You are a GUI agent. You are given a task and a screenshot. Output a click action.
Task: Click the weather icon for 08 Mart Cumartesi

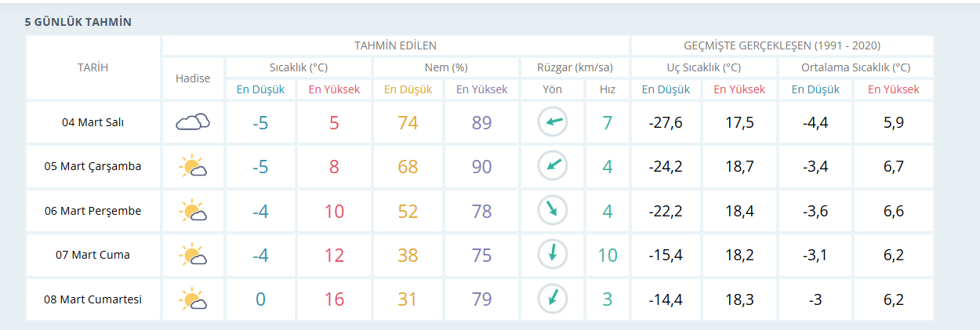coord(192,299)
